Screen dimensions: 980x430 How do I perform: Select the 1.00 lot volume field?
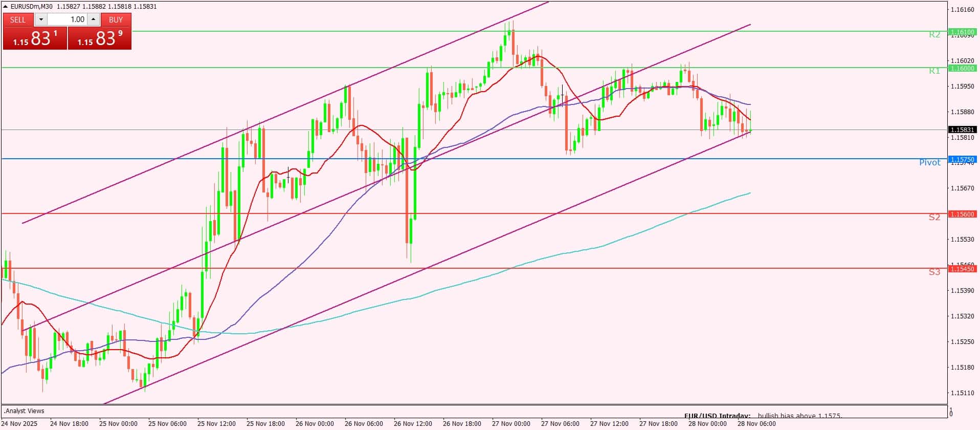(x=67, y=19)
